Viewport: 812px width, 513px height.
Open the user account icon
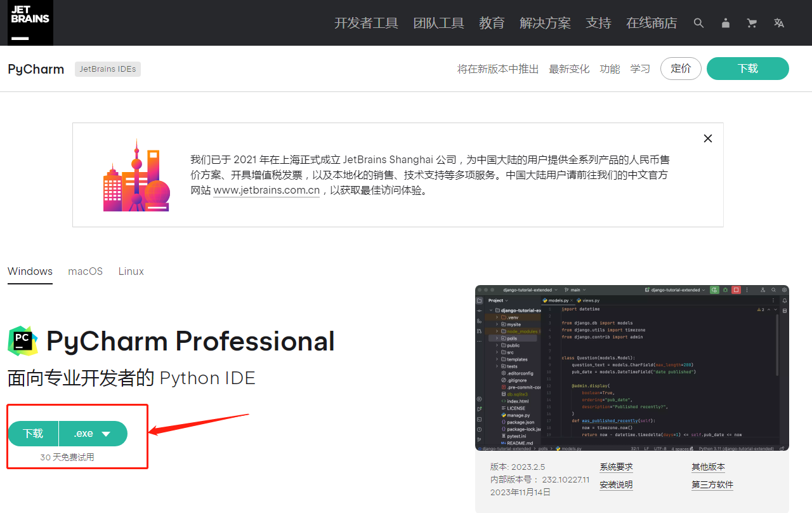coord(726,23)
